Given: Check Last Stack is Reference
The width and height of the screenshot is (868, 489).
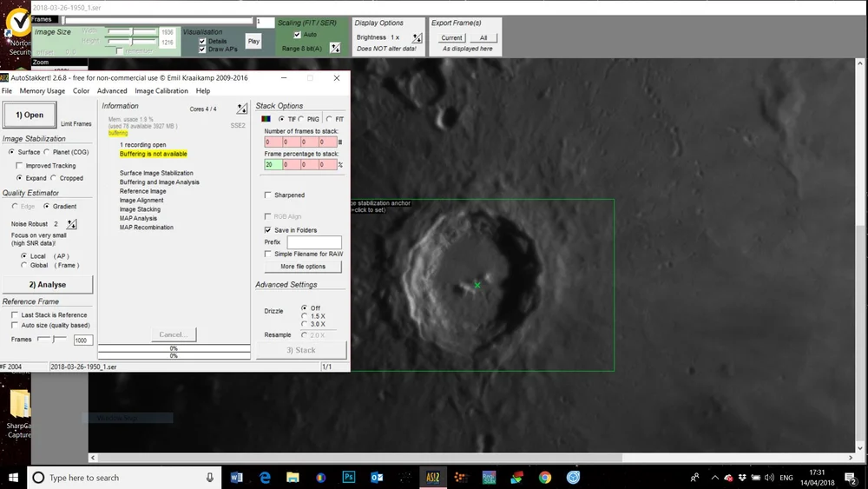Looking at the screenshot, I should coord(15,314).
